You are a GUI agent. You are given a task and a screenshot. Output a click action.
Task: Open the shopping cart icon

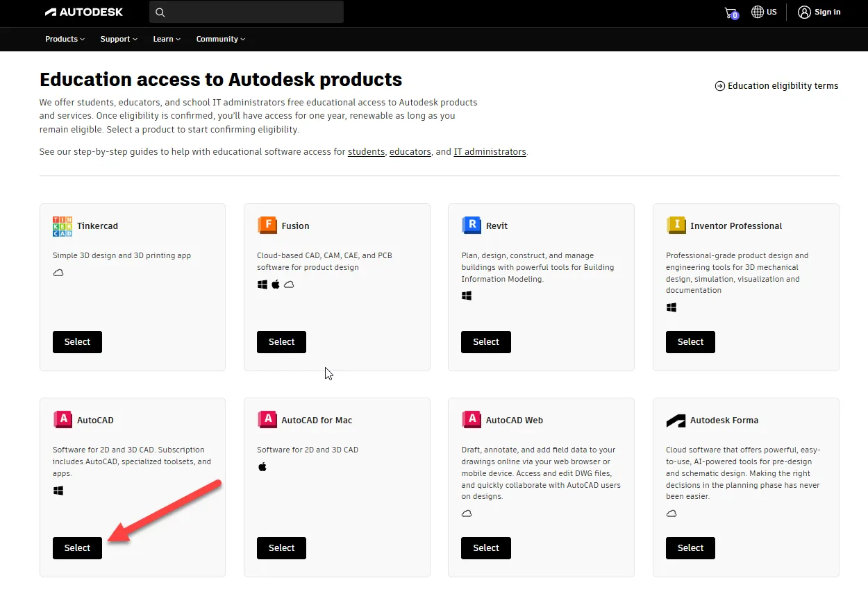(730, 12)
